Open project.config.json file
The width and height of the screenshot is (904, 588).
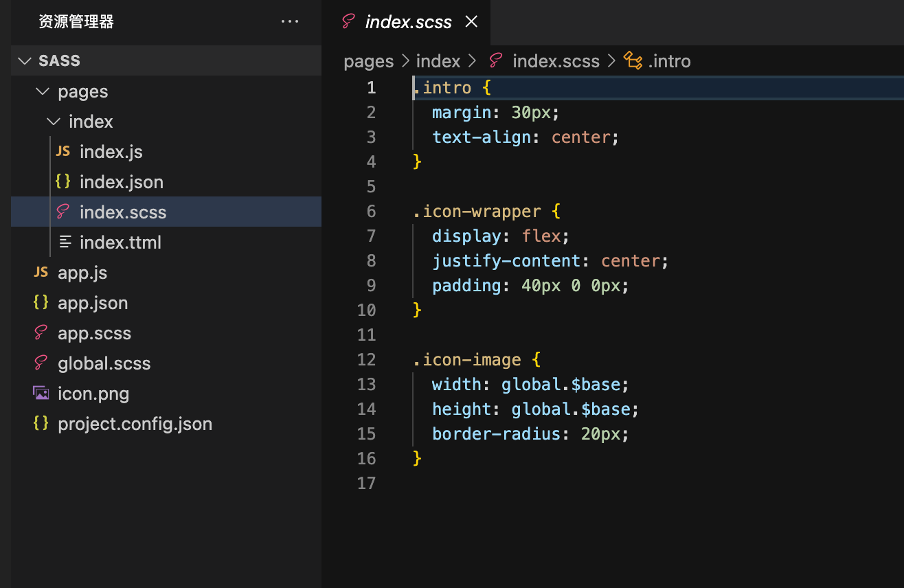(135, 424)
